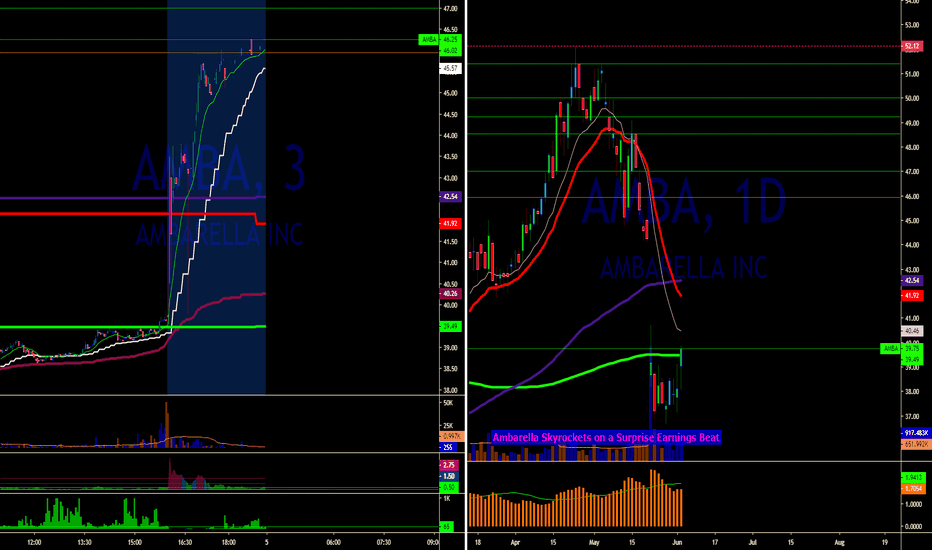Click red 41.92 label on daily chart
932x550 pixels.
coord(912,296)
